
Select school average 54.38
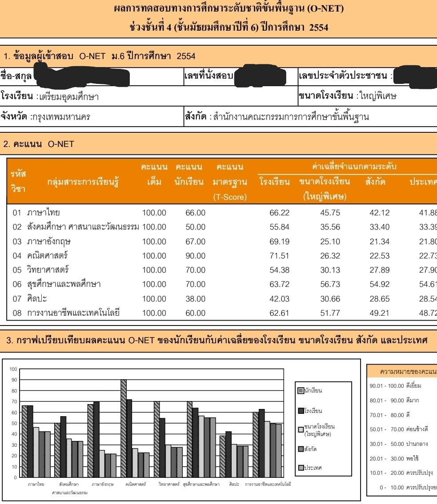279,270
